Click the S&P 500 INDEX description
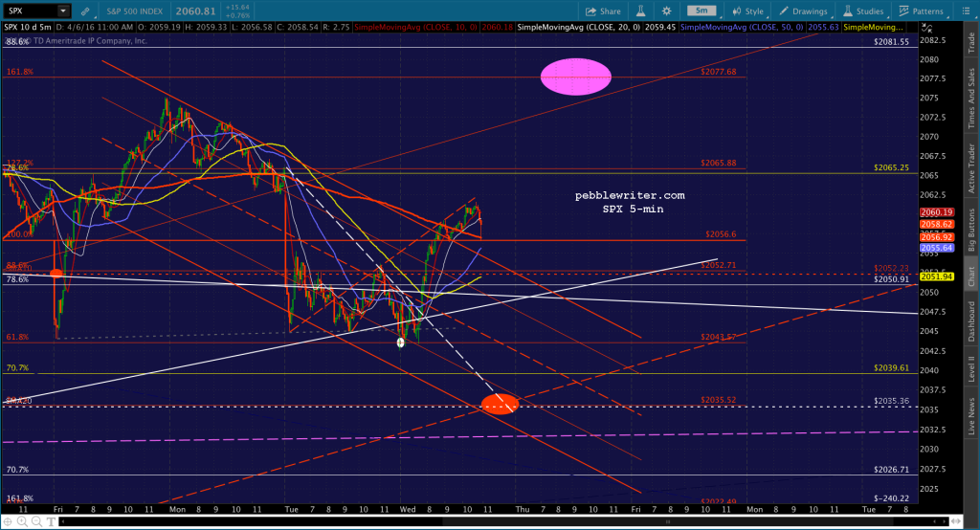Viewport: 980px width, 530px height. (x=134, y=11)
